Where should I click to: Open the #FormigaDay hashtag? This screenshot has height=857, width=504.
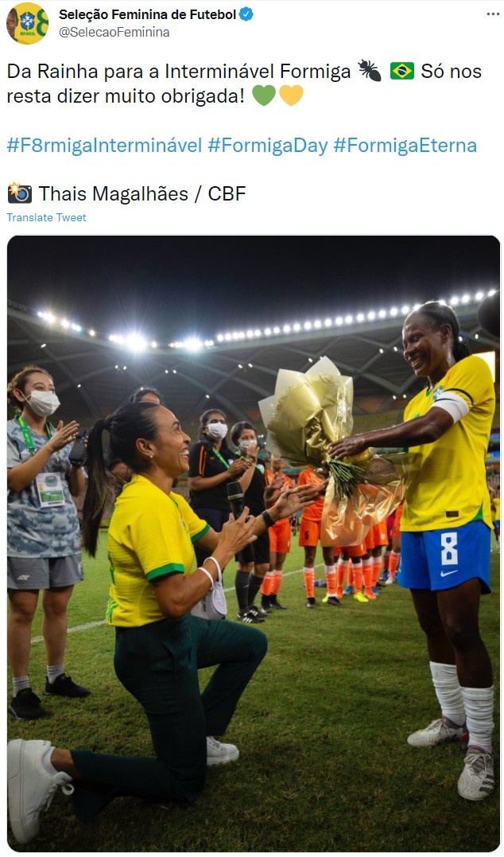268,146
